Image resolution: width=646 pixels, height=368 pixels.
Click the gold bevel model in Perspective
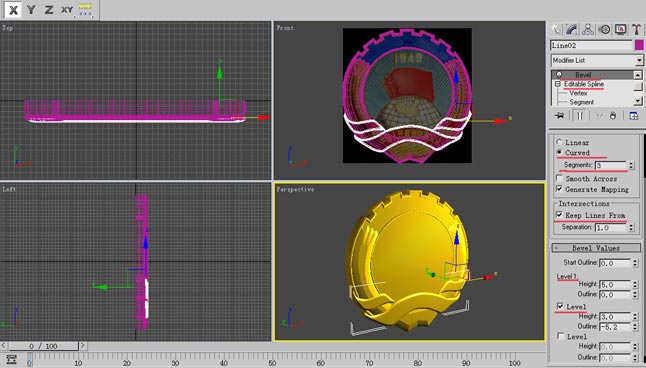point(408,260)
